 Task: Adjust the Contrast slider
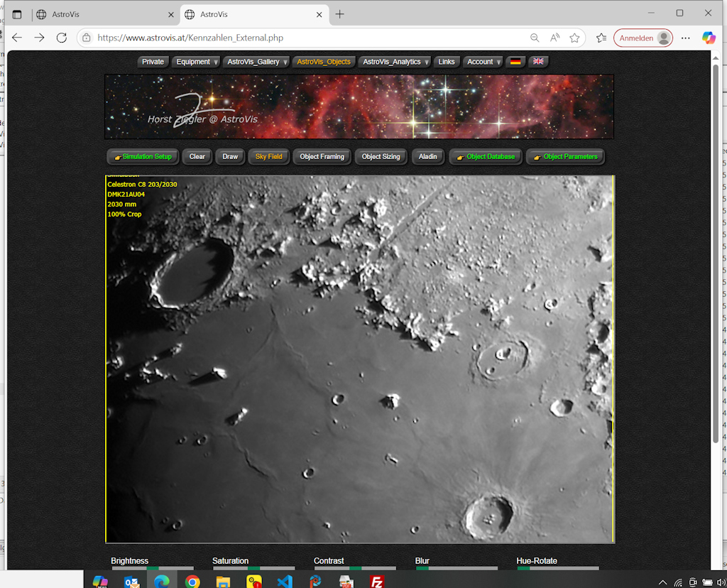[355, 568]
